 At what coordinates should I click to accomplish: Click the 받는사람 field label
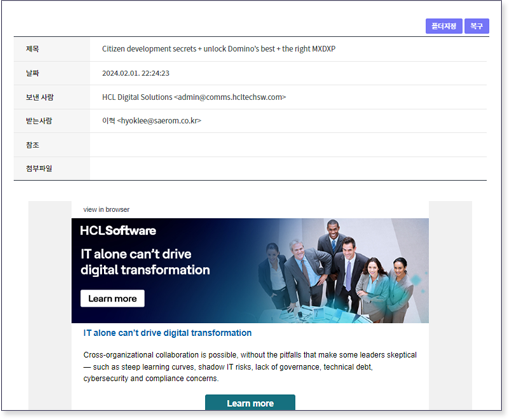pyautogui.click(x=39, y=121)
